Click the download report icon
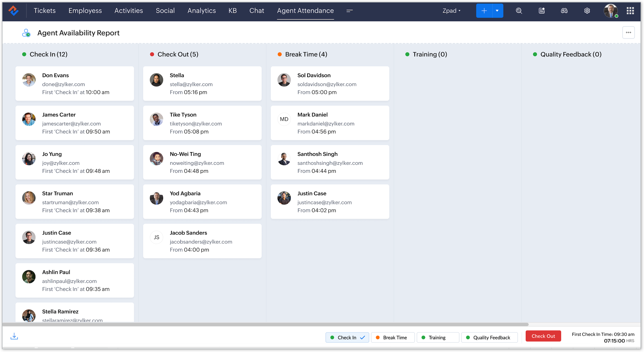 pos(14,336)
